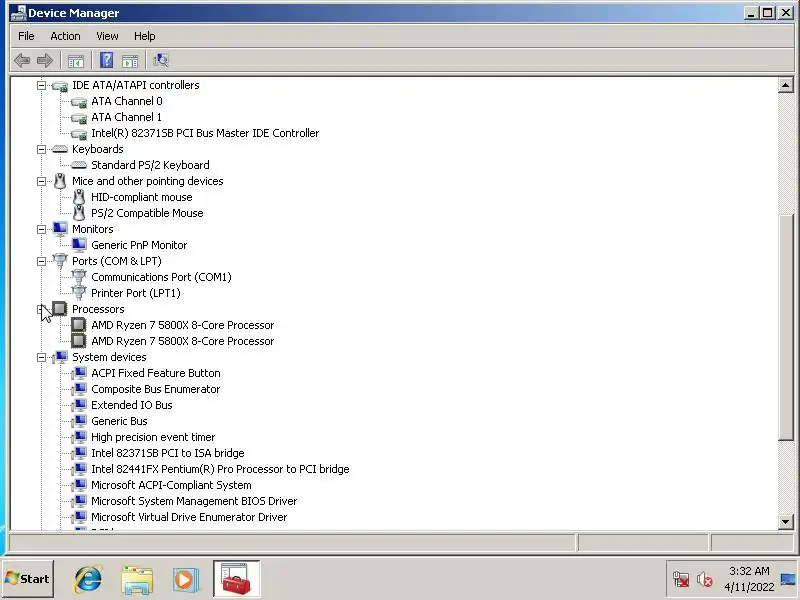800x600 pixels.
Task: Open the Help question mark toolbar icon
Action: point(106,61)
